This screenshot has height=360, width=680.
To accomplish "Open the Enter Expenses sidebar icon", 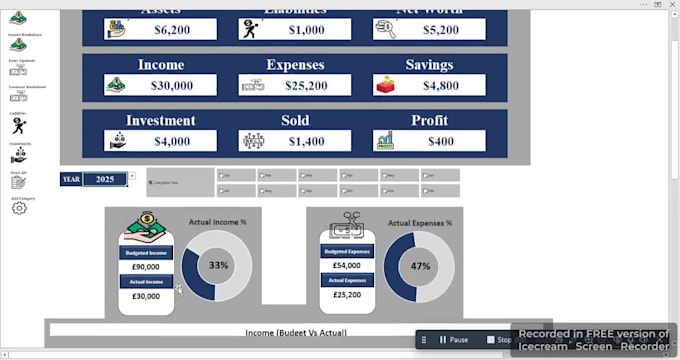I will pyautogui.click(x=18, y=70).
